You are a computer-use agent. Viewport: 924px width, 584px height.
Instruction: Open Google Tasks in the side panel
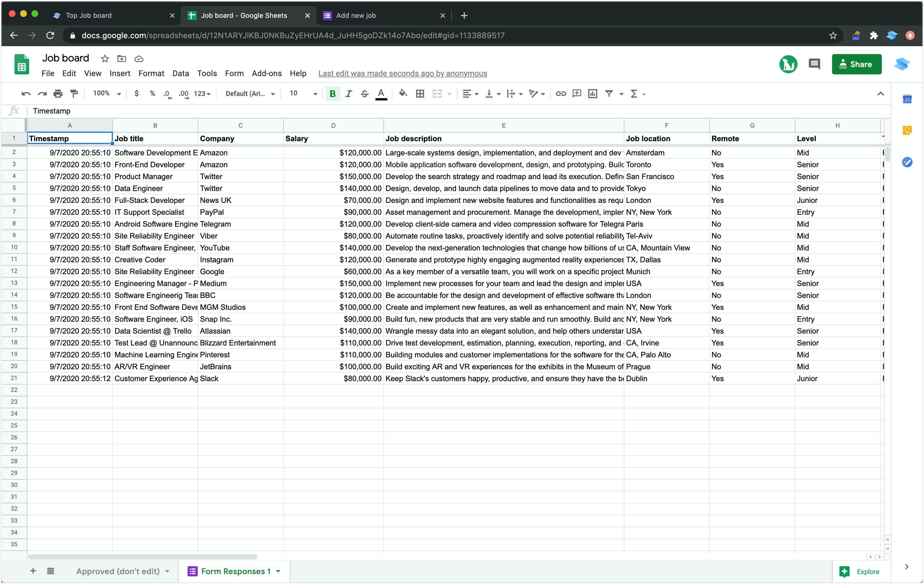[907, 162]
